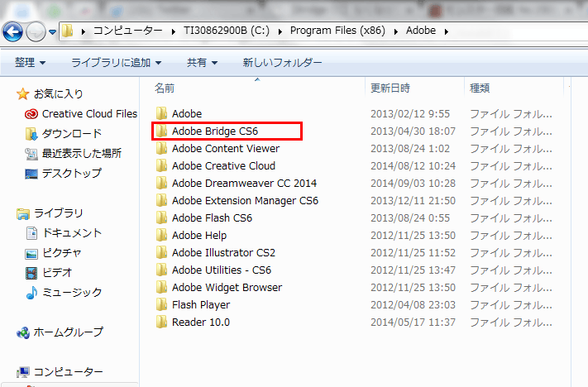Image resolution: width=588 pixels, height=387 pixels.
Task: Select the Adobe Flash CS6 folder
Action: 212,217
